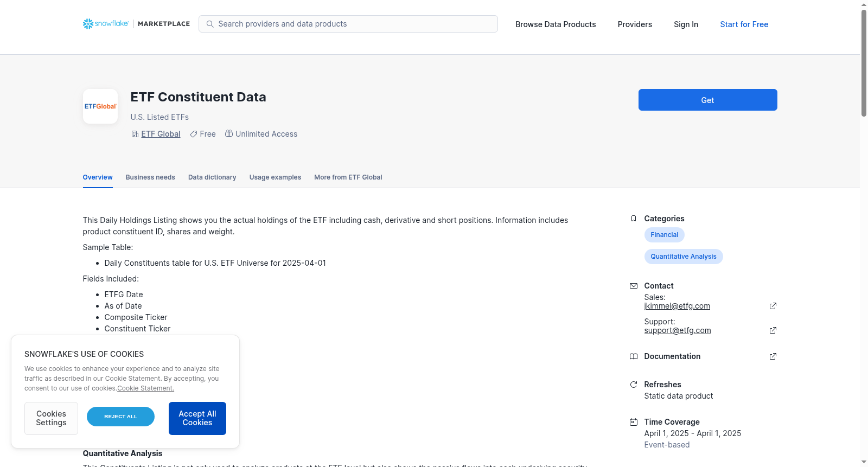This screenshot has width=868, height=467.
Task: Open the Cookie Statement link
Action: point(145,388)
